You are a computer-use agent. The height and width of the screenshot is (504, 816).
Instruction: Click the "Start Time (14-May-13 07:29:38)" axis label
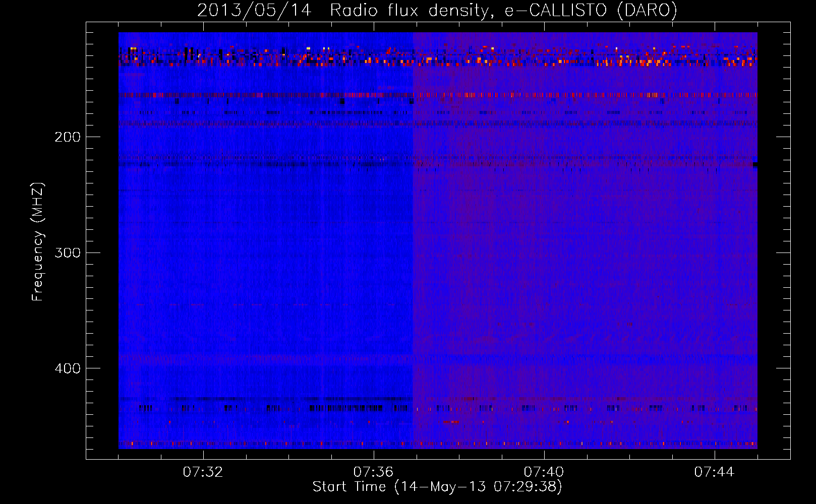pos(437,487)
